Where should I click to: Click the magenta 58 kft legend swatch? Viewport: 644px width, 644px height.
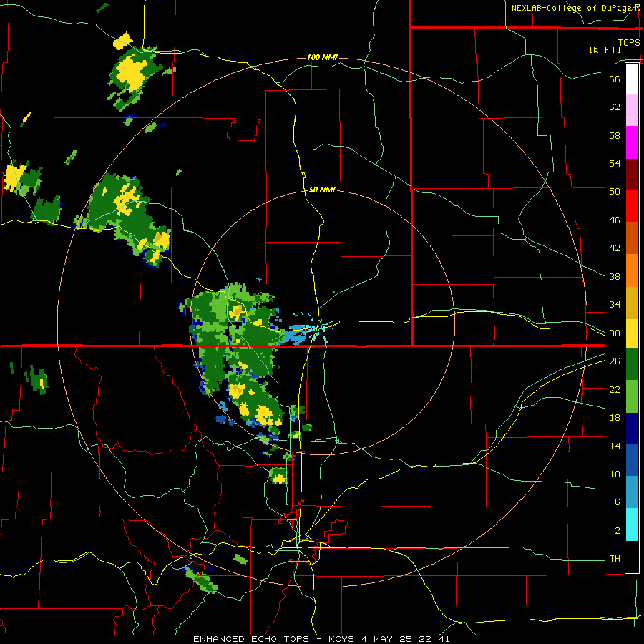coord(632,142)
